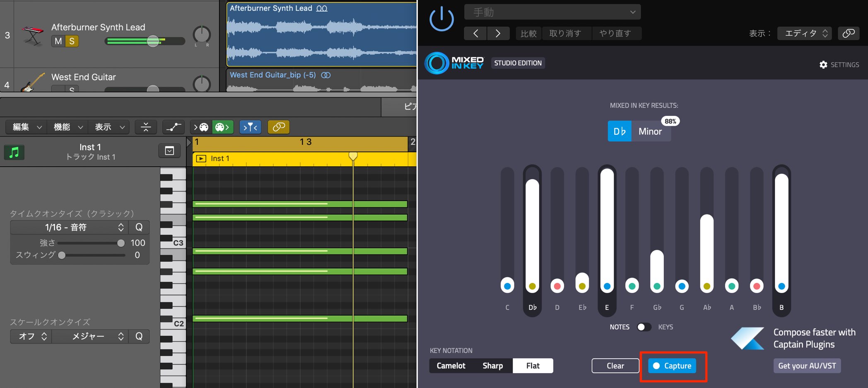Click Afterburner Synth Lead keyboard instrument icon
The width and height of the screenshot is (868, 388).
[x=33, y=36]
